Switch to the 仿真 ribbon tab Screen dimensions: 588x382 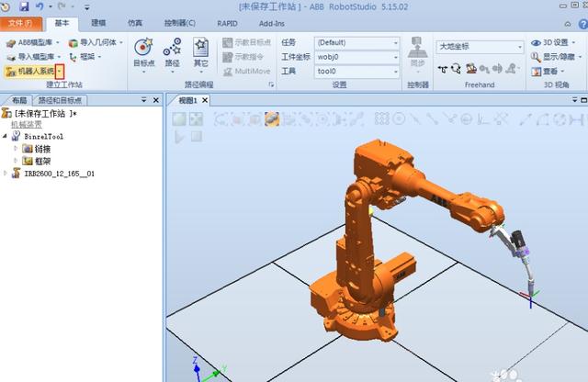(135, 23)
